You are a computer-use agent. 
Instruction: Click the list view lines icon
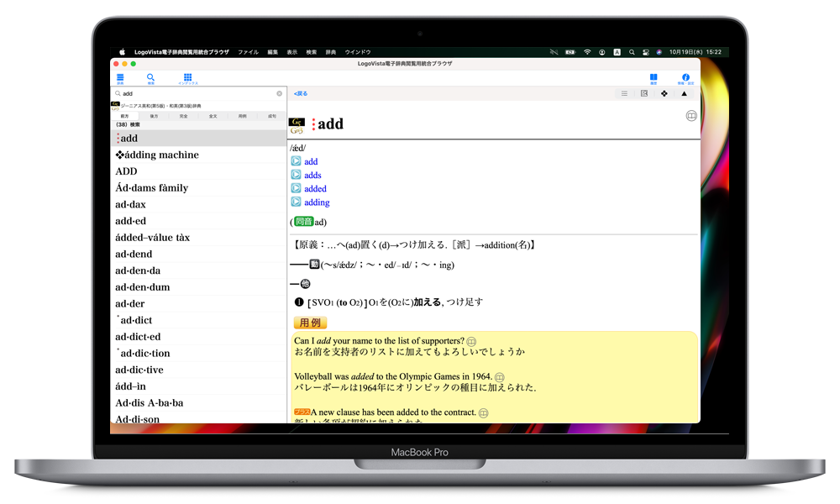coord(624,93)
